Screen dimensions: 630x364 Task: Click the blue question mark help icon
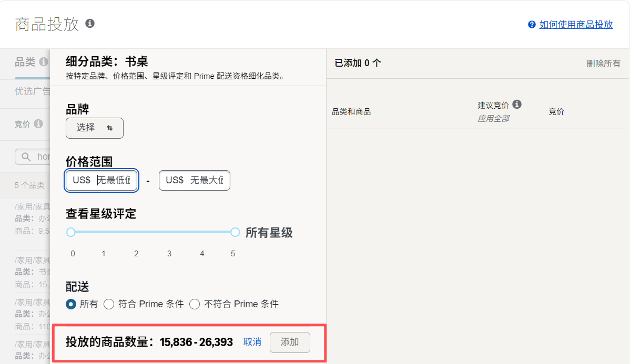[x=532, y=25]
